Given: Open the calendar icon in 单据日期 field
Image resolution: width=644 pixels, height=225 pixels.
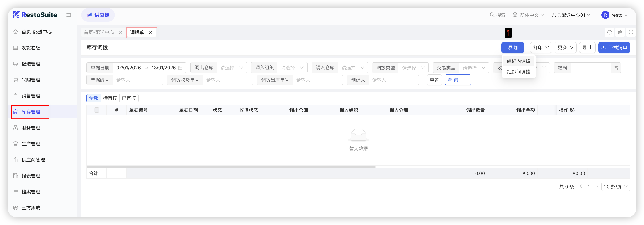Looking at the screenshot, I should [x=180, y=68].
